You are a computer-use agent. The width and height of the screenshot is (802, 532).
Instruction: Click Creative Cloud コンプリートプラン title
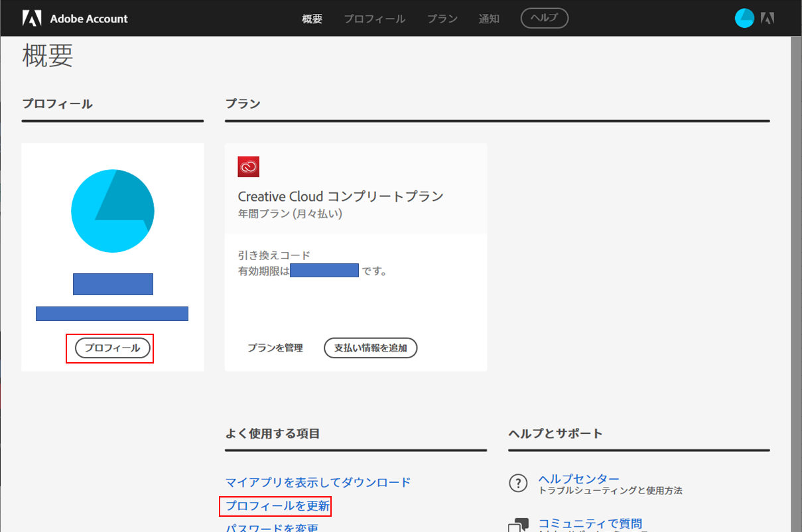[340, 196]
